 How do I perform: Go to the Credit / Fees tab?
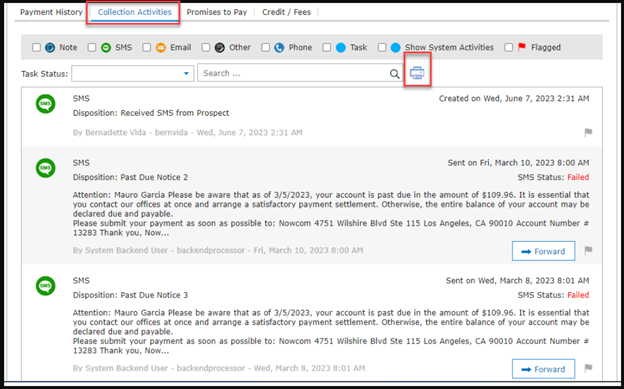click(x=287, y=12)
